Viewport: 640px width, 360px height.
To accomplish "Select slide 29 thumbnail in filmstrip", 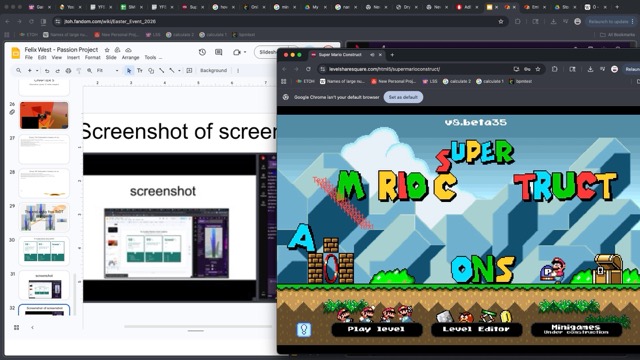I will tap(44, 217).
